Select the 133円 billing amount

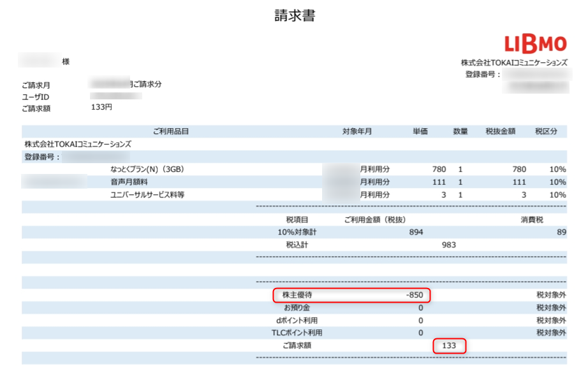click(x=101, y=107)
